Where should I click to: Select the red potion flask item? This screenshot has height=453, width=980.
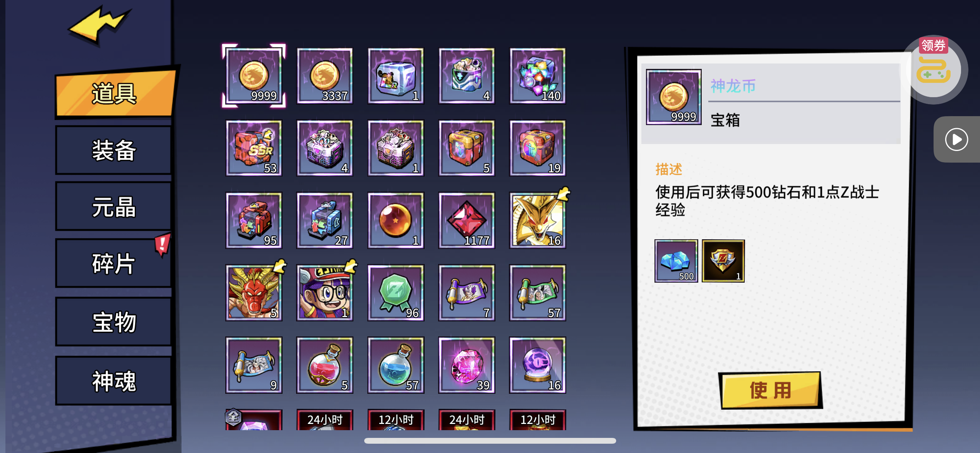click(x=325, y=365)
